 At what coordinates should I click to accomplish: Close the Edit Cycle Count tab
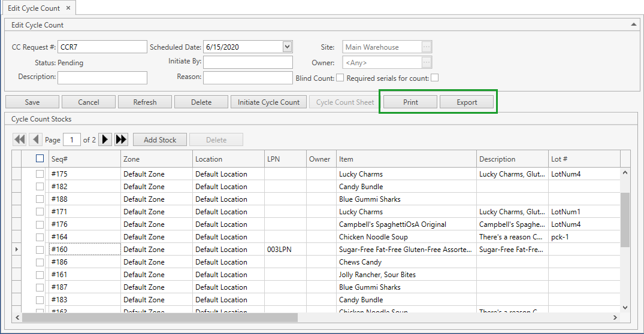tap(68, 8)
